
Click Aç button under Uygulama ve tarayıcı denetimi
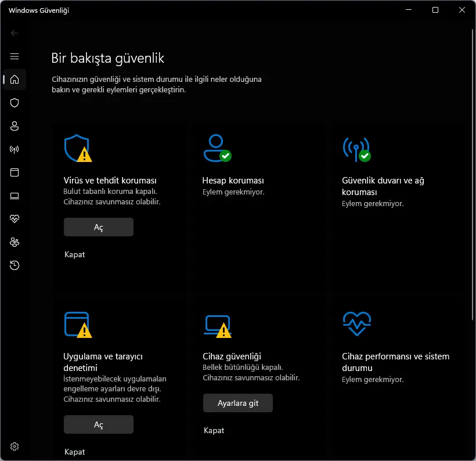(98, 424)
